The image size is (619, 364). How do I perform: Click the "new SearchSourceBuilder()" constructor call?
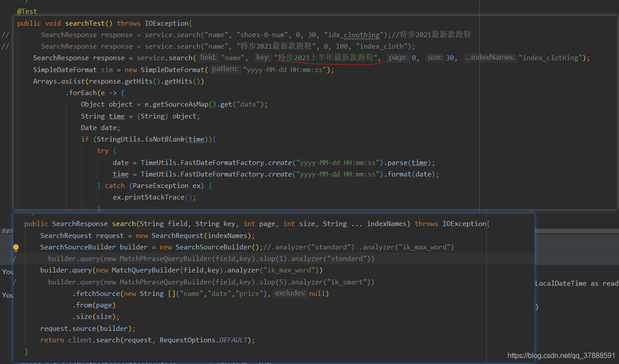click(x=210, y=247)
